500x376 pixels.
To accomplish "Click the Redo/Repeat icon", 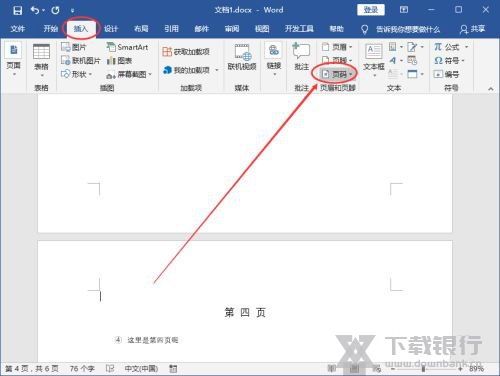I will point(55,10).
